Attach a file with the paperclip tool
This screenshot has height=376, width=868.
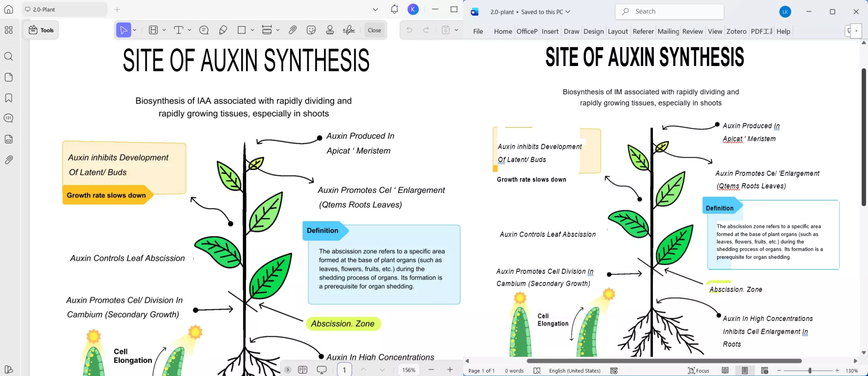pos(293,30)
